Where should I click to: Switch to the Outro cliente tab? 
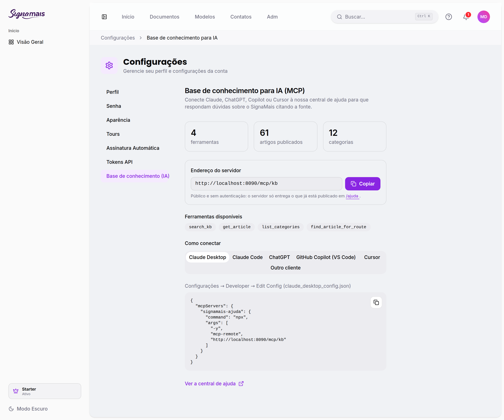285,268
